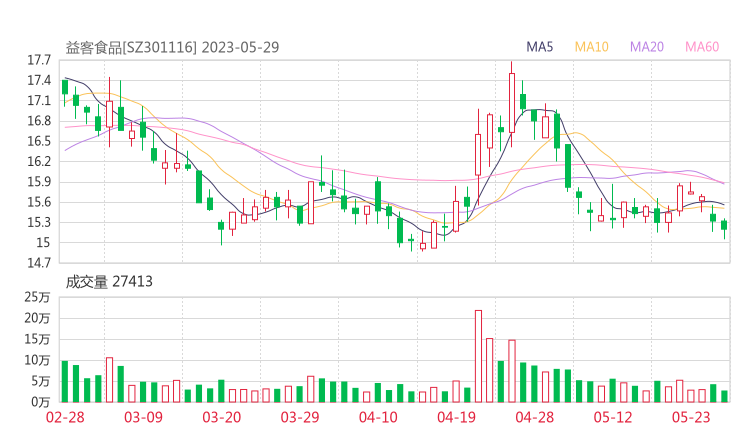Select the MA20 legend label
This screenshot has height=440, width=740.
pyautogui.click(x=647, y=47)
